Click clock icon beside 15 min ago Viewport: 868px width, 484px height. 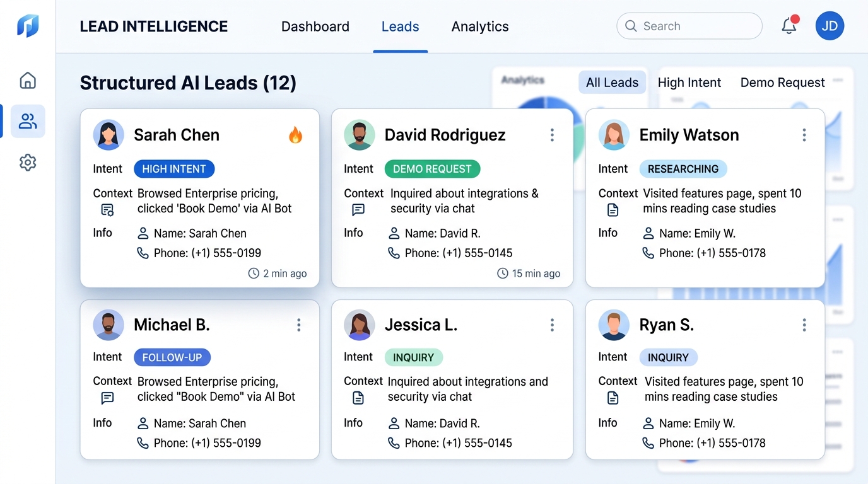point(503,274)
